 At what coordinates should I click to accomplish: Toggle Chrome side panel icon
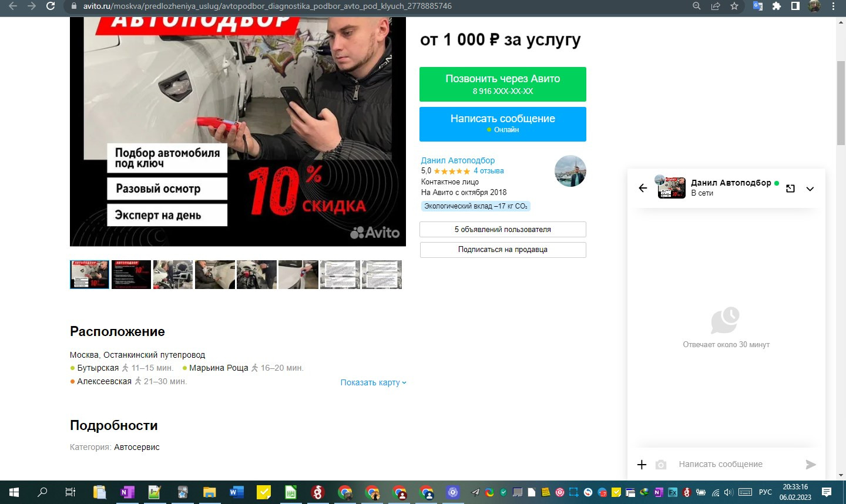(795, 6)
